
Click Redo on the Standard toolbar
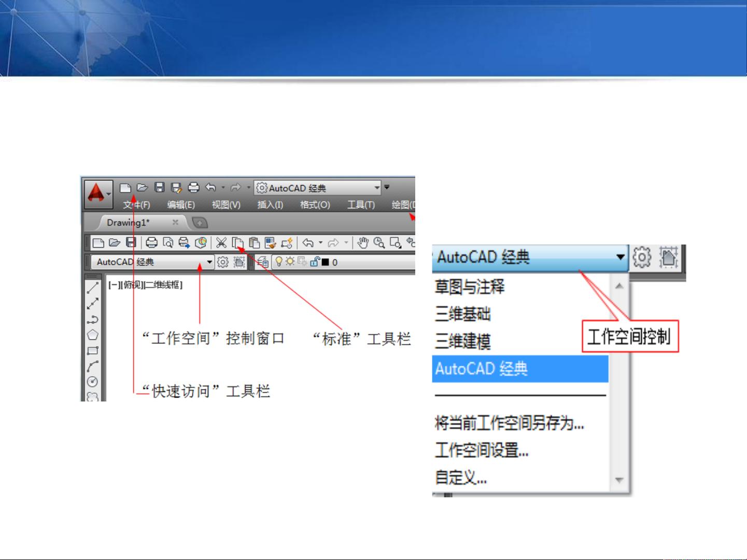tap(333, 242)
